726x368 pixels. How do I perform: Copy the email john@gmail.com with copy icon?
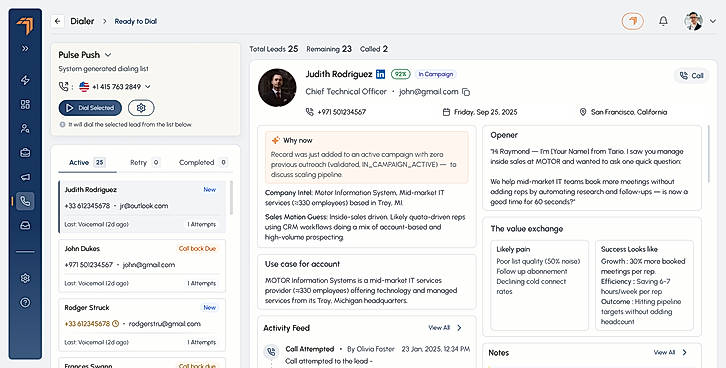(466, 92)
